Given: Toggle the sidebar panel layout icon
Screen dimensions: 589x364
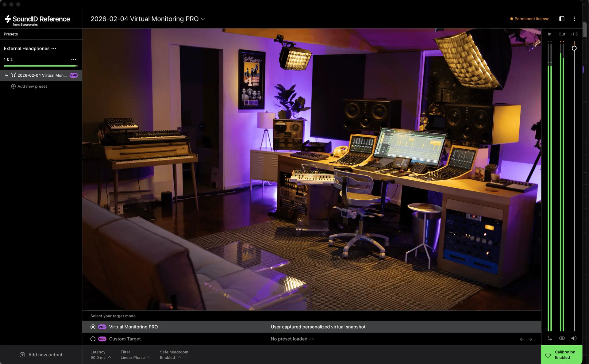Looking at the screenshot, I should coord(562,19).
